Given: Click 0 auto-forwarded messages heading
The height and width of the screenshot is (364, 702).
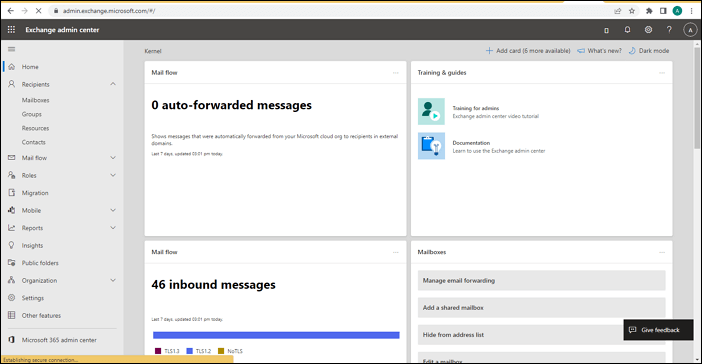Looking at the screenshot, I should click(231, 105).
